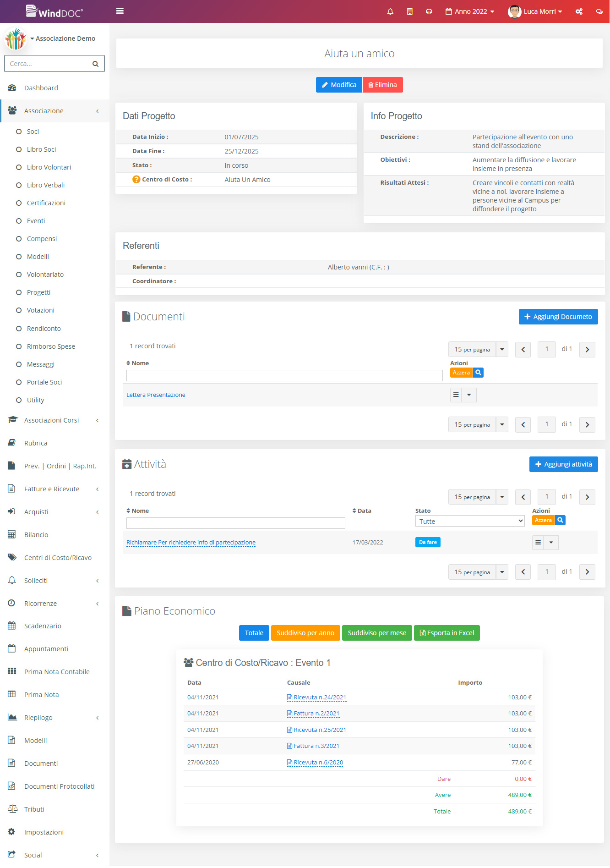Go to Libro Soci menu item

[x=41, y=149]
